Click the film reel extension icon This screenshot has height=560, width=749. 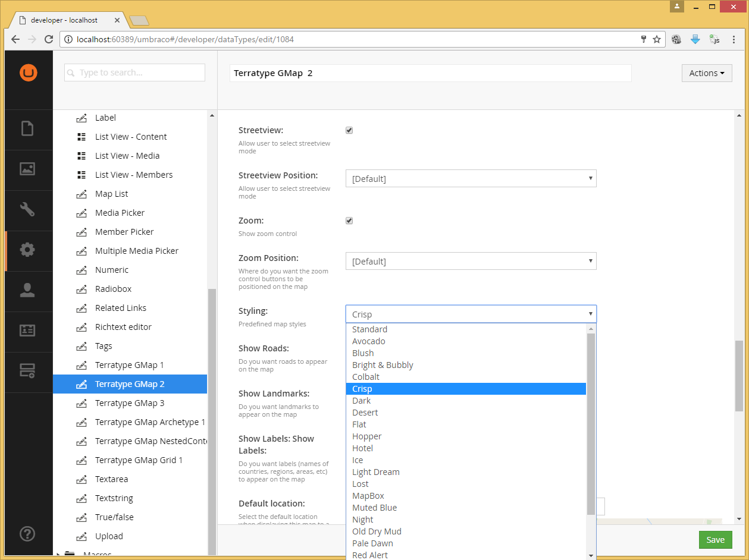pos(676,40)
